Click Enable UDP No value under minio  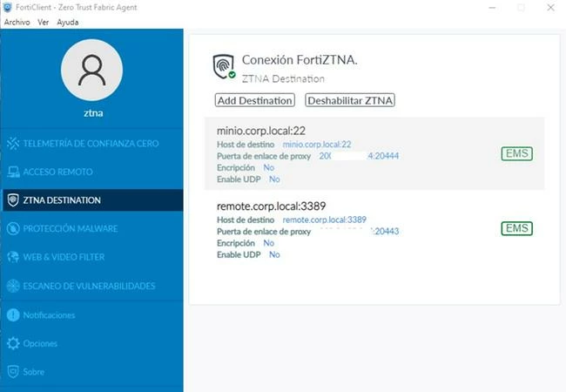point(274,179)
